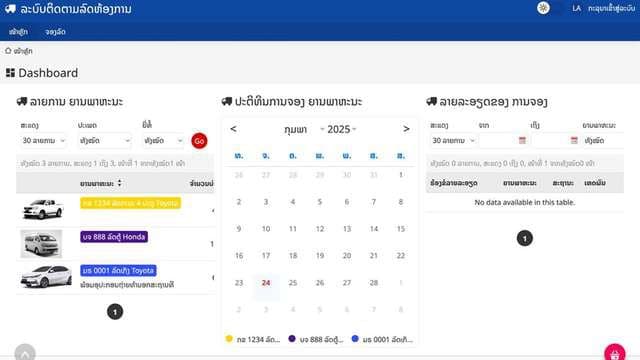640x360 pixels.
Task: Select the blue 0001 Toyota vehicle tag
Action: tap(118, 270)
